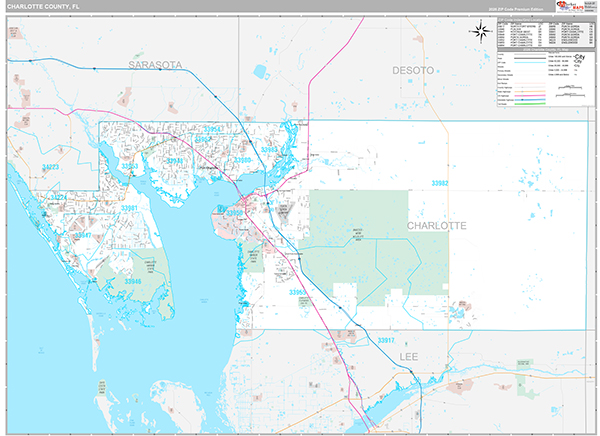Image resolution: width=600 pixels, height=436 pixels.
Task: Click ZIP code label 33983
Action: coord(269,150)
